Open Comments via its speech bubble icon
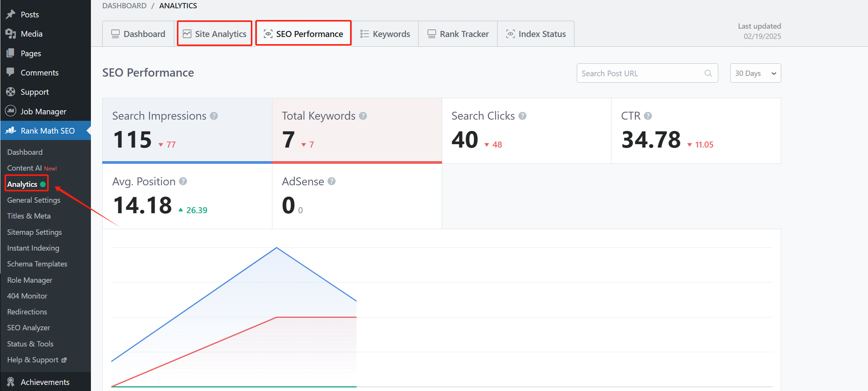The image size is (868, 391). click(11, 72)
